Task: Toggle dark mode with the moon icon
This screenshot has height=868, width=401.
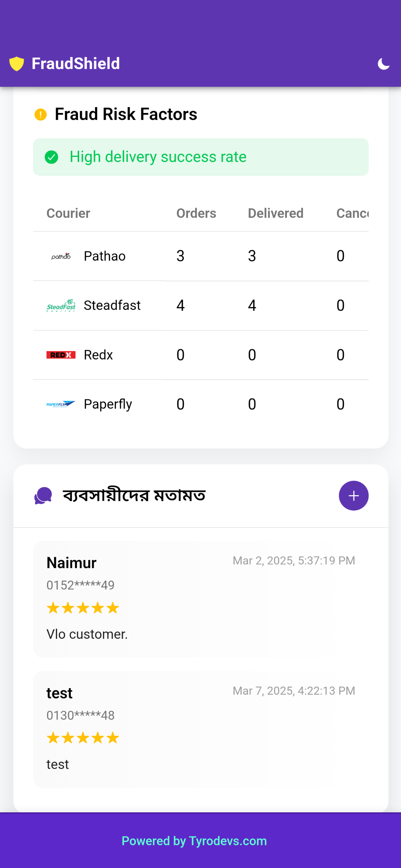Action: tap(383, 64)
